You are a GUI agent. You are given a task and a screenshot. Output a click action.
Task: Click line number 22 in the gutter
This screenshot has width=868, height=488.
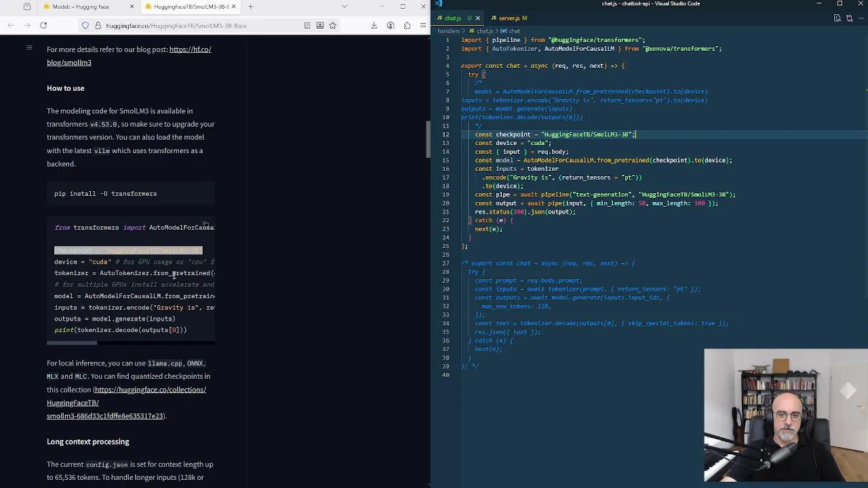446,220
